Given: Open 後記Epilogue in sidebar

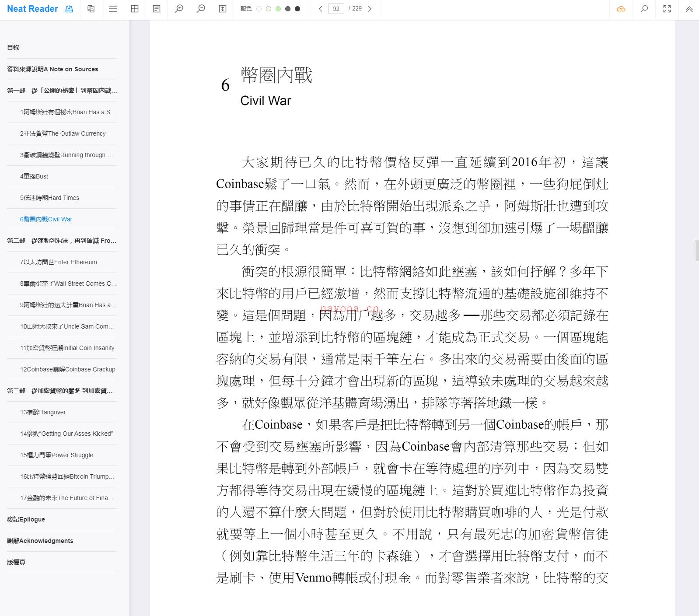Looking at the screenshot, I should pos(62,519).
